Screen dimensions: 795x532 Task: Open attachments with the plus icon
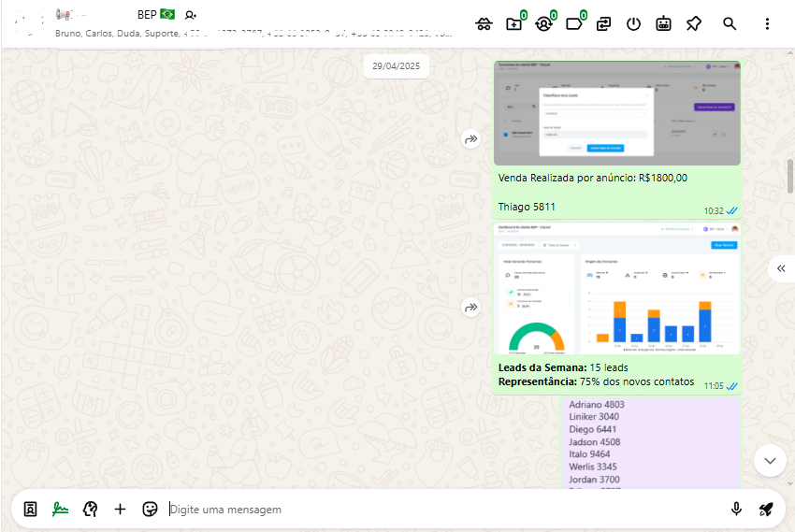120,509
